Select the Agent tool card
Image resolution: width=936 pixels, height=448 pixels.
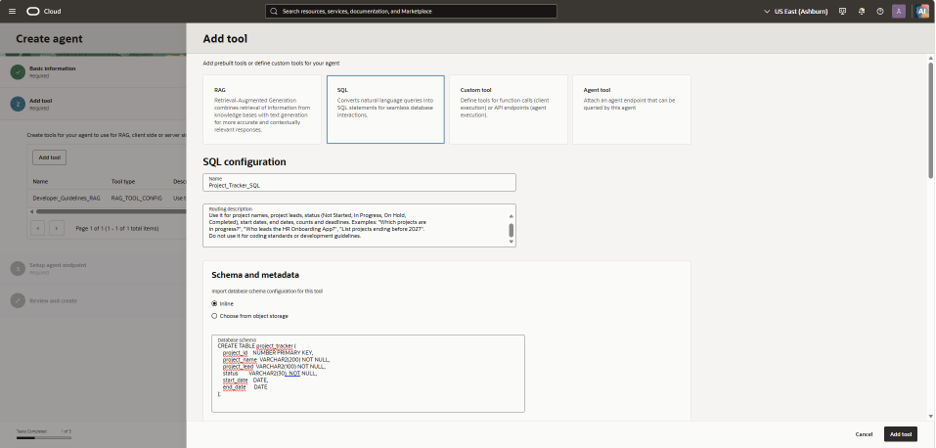(632, 109)
